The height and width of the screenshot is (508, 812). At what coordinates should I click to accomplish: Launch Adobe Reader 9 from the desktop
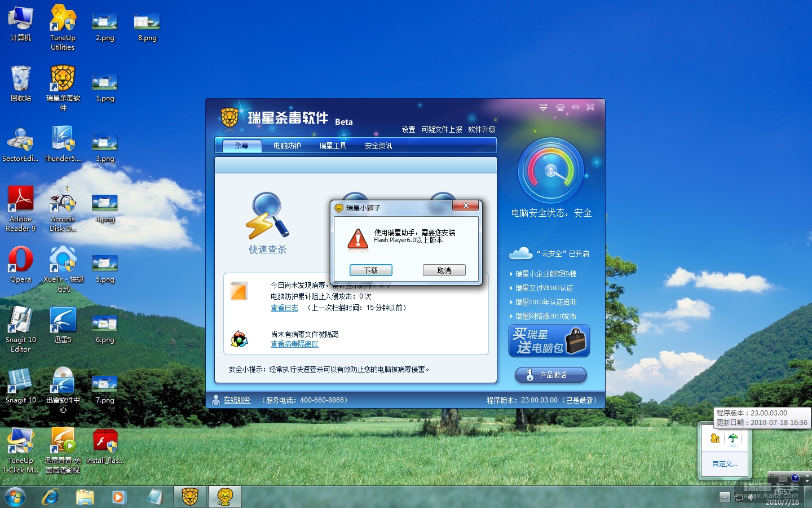click(x=21, y=209)
